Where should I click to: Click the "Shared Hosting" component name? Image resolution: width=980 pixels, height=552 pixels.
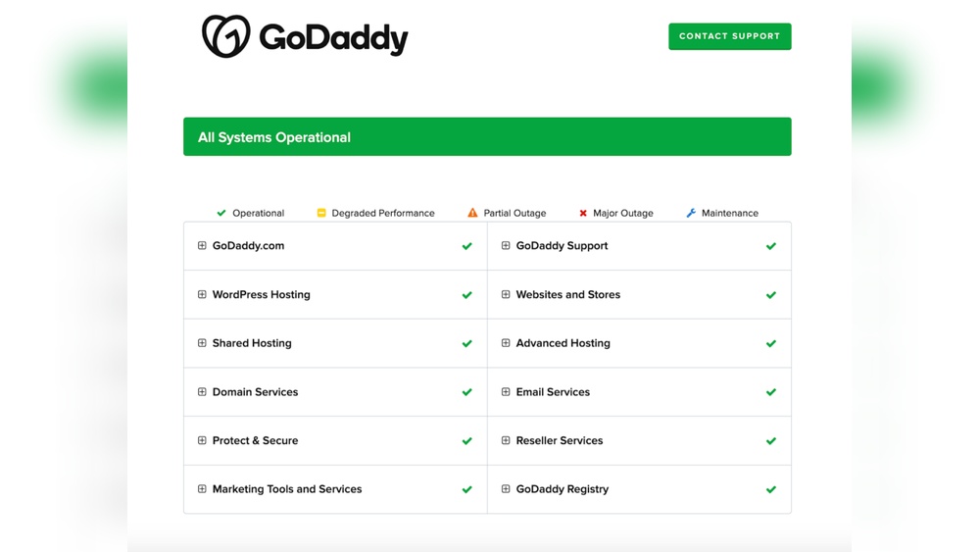[x=252, y=343]
